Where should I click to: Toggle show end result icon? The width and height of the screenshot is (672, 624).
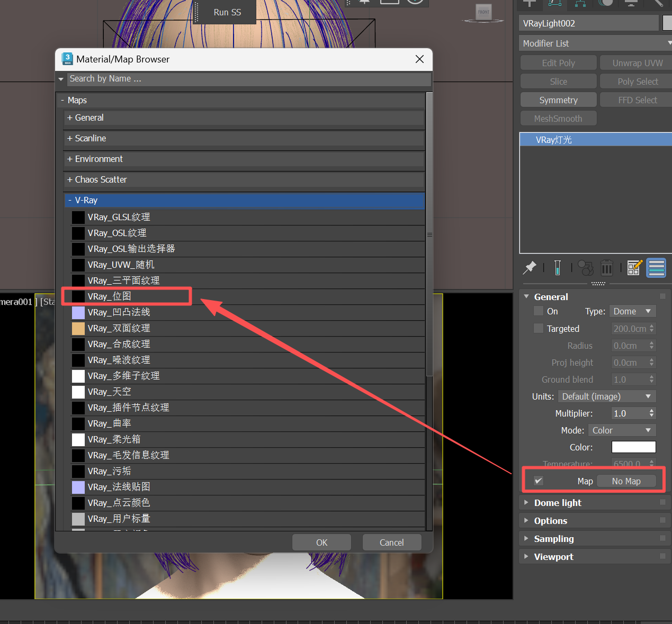click(558, 268)
